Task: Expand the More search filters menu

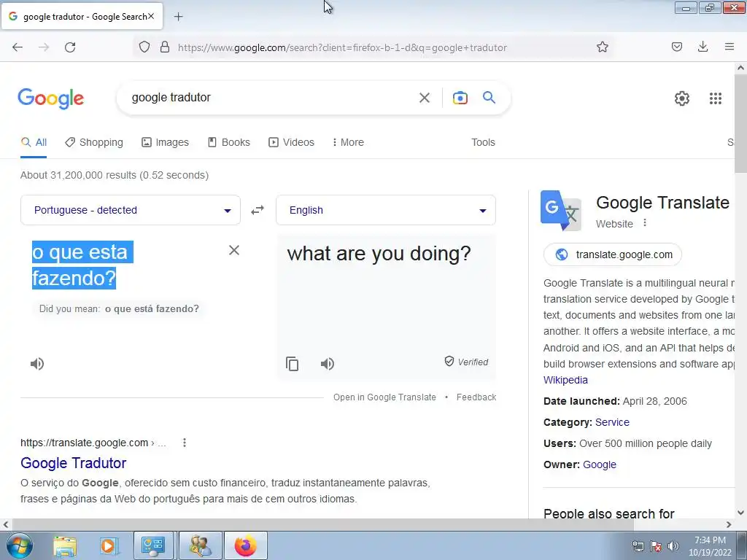Action: tap(348, 142)
